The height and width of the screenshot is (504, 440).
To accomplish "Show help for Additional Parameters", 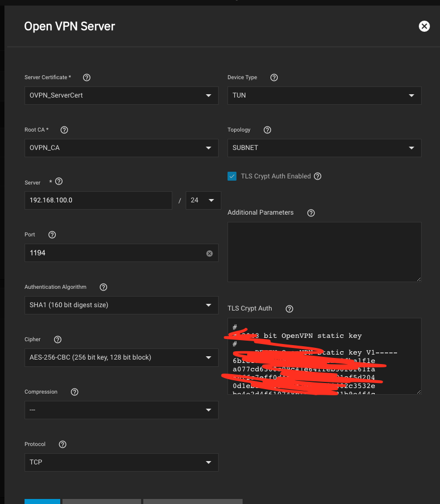I will (x=311, y=213).
